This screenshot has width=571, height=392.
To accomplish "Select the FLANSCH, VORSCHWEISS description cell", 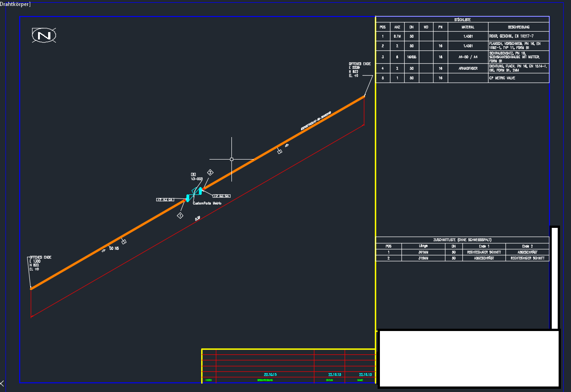I will point(518,46).
